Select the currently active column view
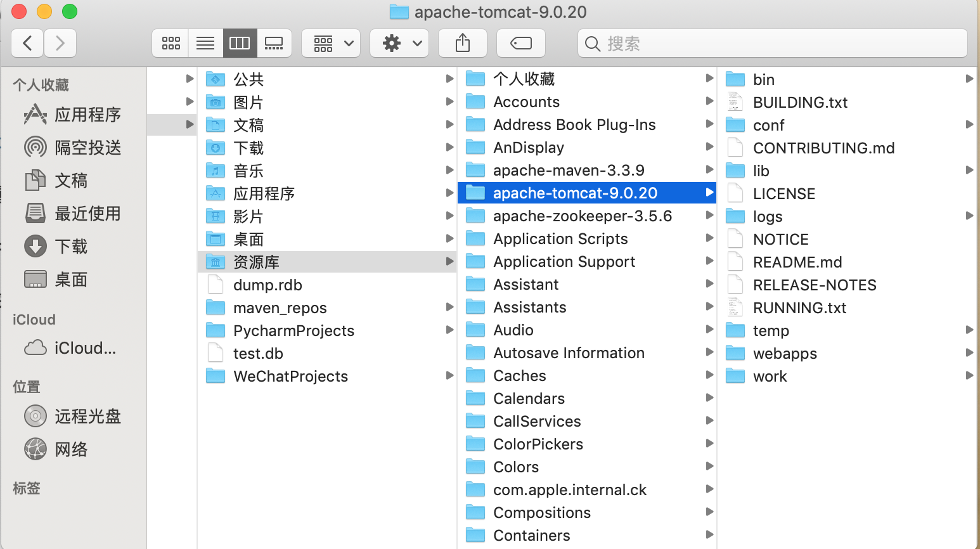 pyautogui.click(x=240, y=42)
